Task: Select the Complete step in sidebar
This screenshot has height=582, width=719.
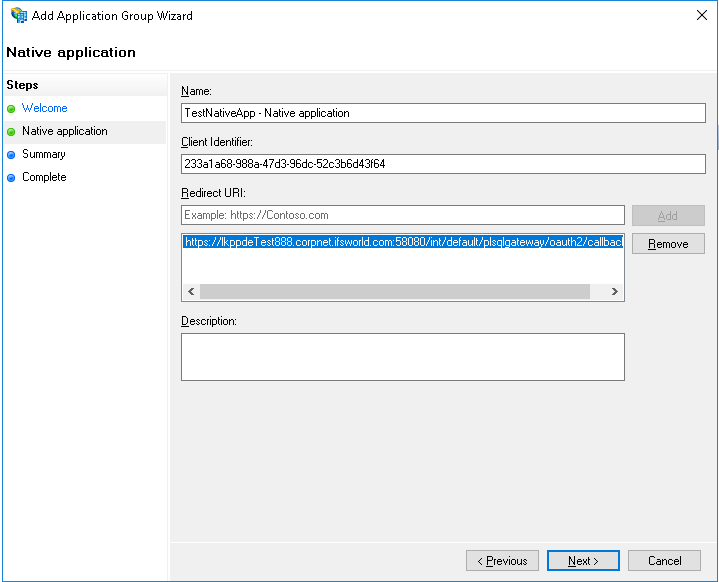Action: [44, 177]
